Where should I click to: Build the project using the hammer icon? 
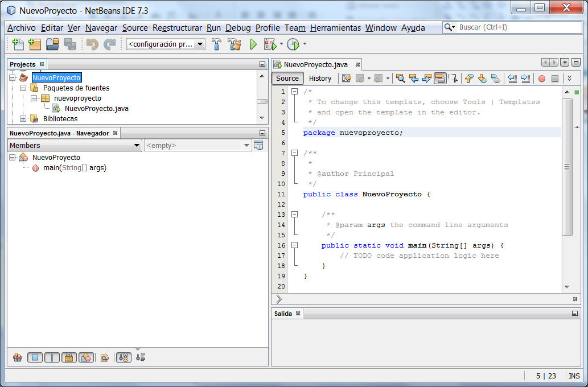[217, 45]
